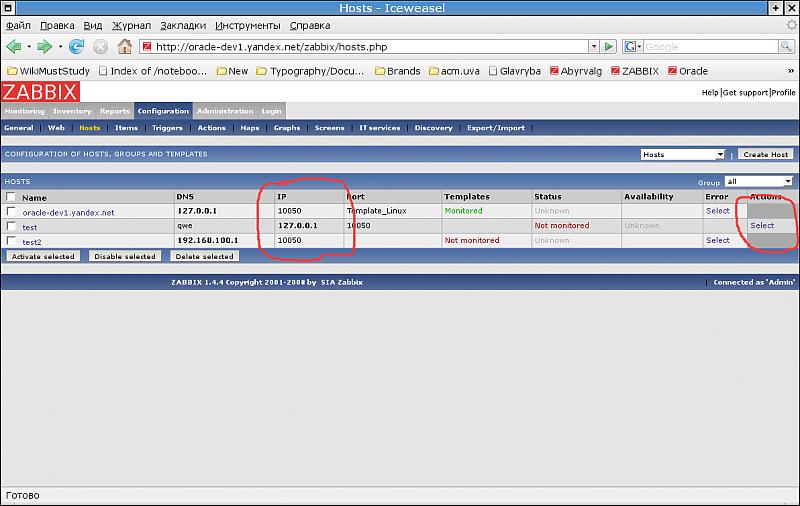Open the Export/Import submenu link
This screenshot has height=506, width=800.
496,128
